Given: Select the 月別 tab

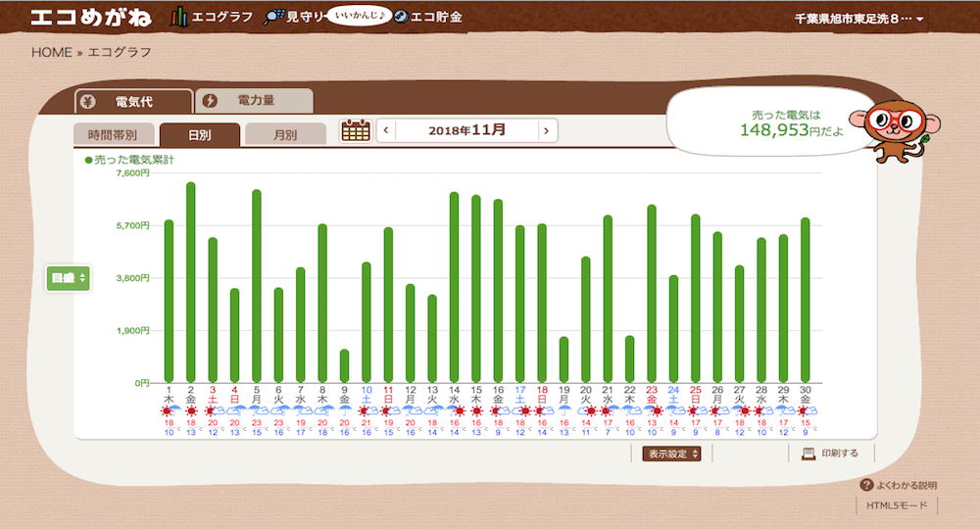Looking at the screenshot, I should click(285, 134).
